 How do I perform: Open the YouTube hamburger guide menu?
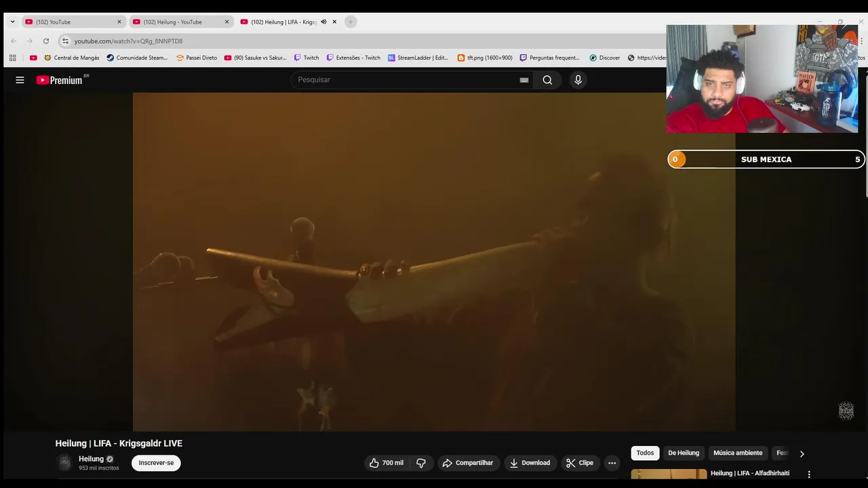pos(20,80)
